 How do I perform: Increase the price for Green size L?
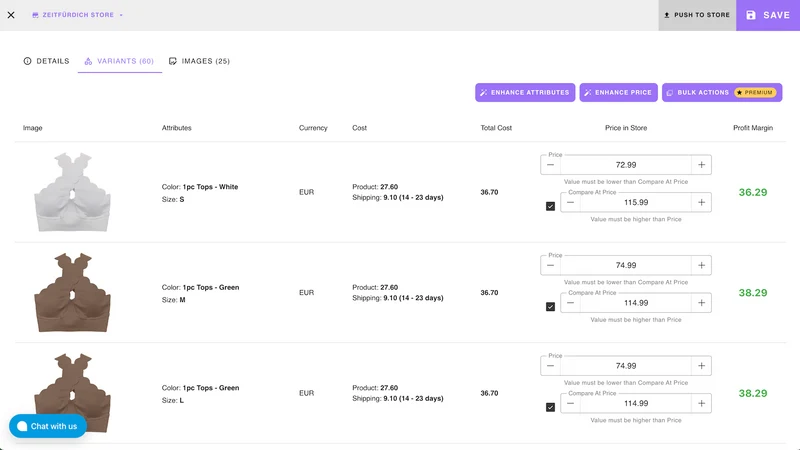pos(702,366)
